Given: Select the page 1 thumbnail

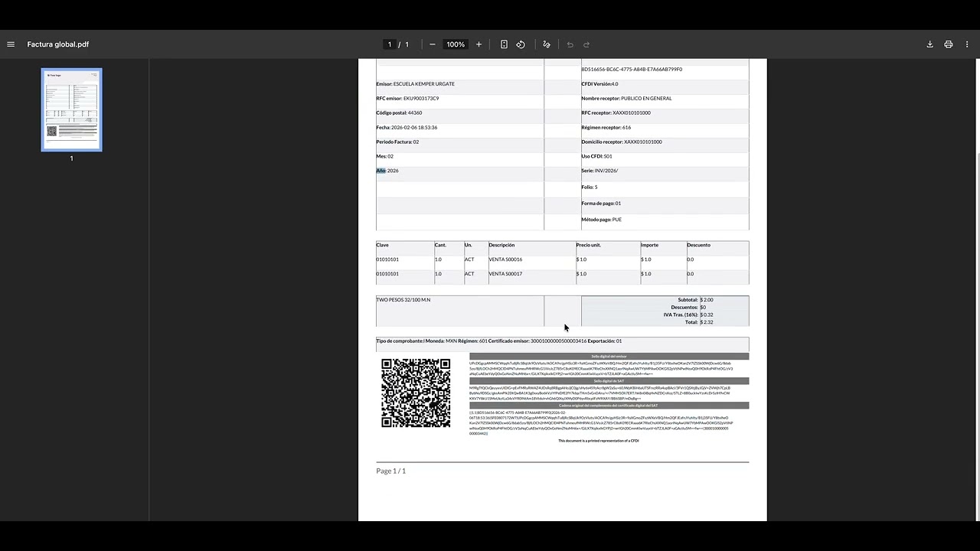Looking at the screenshot, I should [x=71, y=110].
